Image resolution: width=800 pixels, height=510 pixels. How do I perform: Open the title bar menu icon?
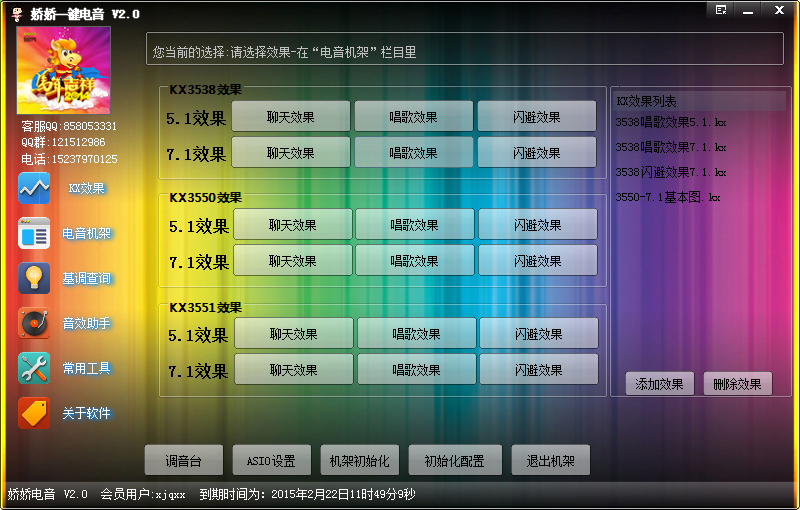[719, 10]
